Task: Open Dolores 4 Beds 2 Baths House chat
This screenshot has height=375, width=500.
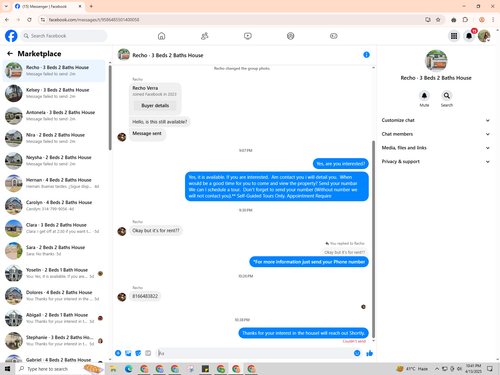Action: point(54,296)
